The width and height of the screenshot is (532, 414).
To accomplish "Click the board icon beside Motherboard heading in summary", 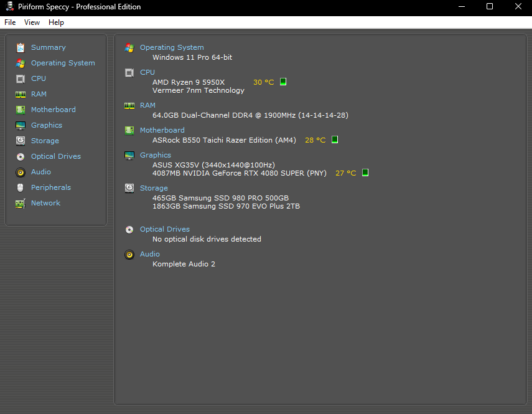I will click(x=129, y=131).
